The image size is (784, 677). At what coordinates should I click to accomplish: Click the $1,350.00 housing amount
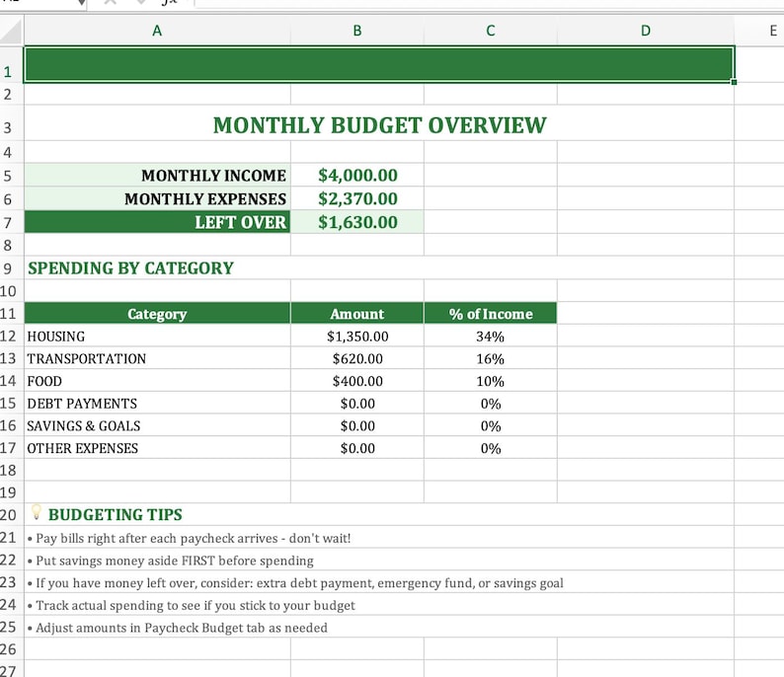click(x=357, y=337)
